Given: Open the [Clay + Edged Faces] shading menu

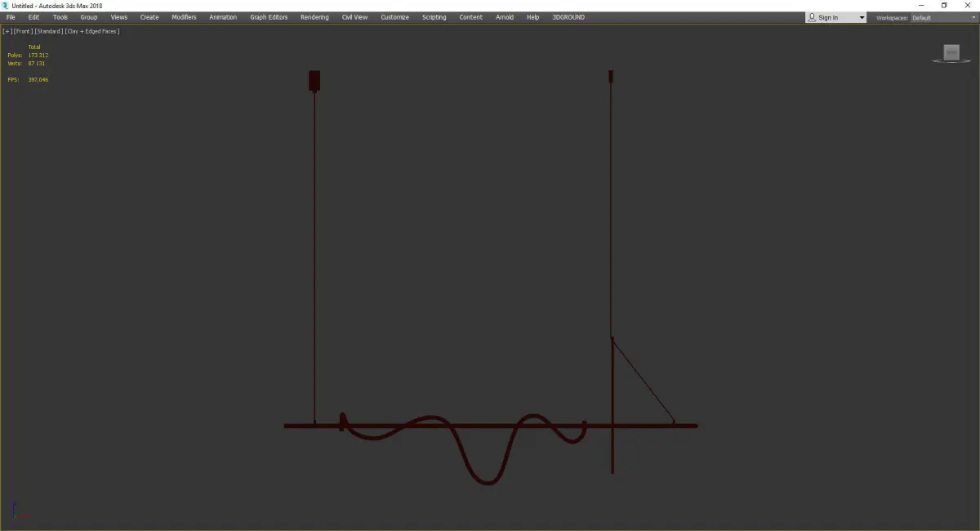Looking at the screenshot, I should pos(92,31).
